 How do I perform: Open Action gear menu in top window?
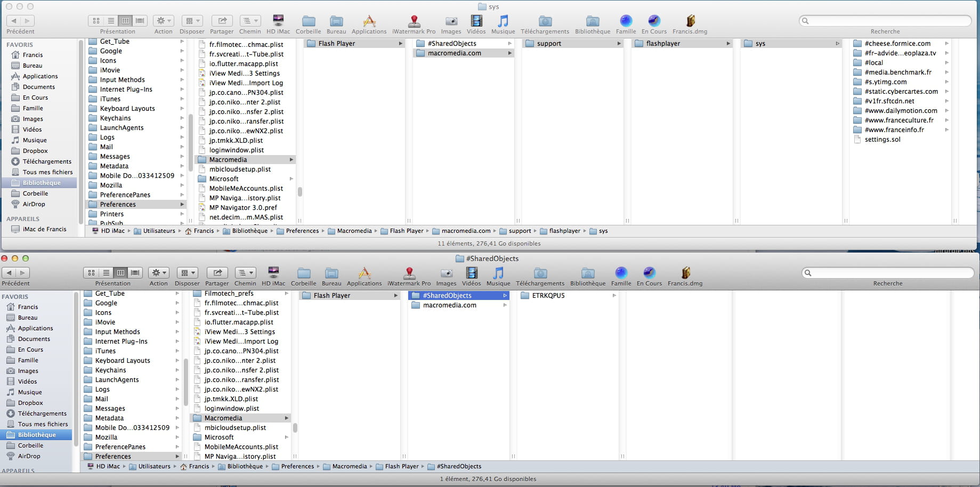tap(163, 21)
